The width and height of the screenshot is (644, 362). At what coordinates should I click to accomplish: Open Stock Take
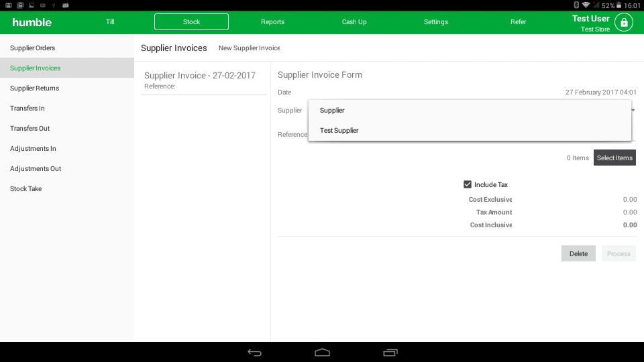coord(67,188)
